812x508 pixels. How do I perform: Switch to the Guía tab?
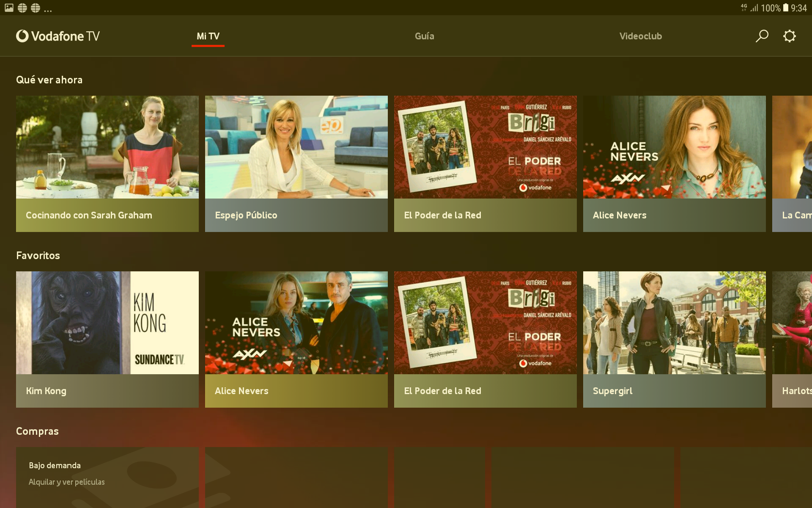pyautogui.click(x=424, y=36)
